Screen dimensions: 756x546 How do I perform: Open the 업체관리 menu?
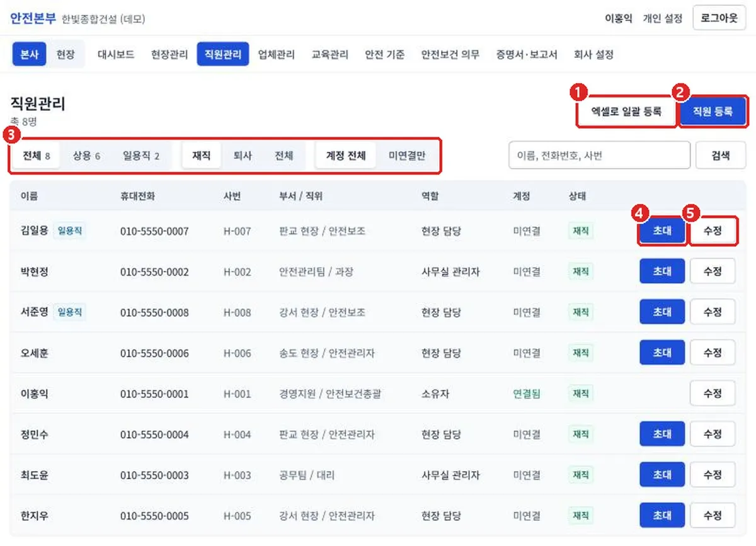coord(277,54)
